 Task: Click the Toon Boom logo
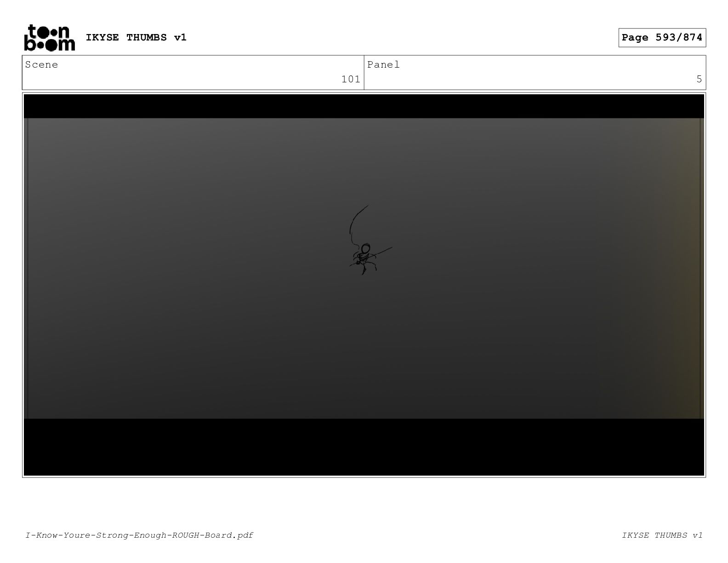coord(49,38)
